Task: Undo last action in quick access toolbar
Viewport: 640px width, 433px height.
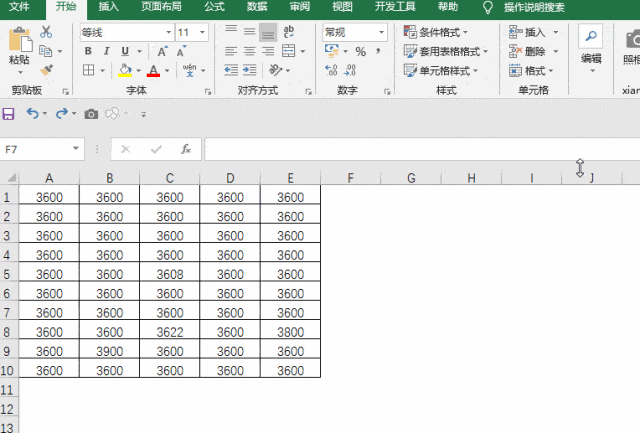Action: (32, 113)
